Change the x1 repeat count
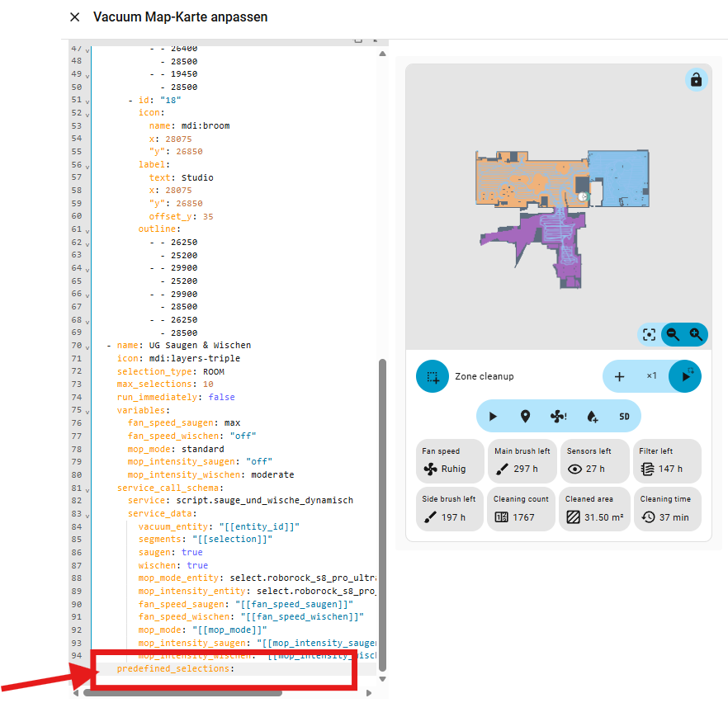Image resolution: width=728 pixels, height=717 pixels. point(651,376)
